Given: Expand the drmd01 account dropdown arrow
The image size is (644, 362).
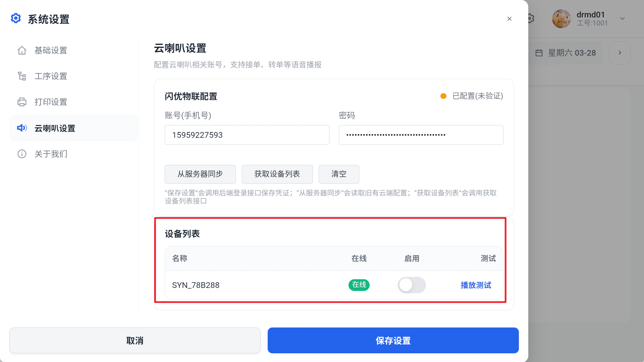Looking at the screenshot, I should click(623, 19).
